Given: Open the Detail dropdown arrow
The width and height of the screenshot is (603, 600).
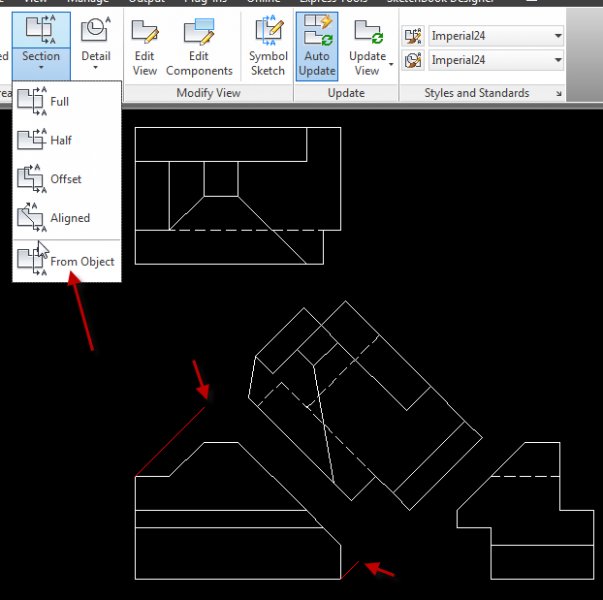Looking at the screenshot, I should point(95,68).
